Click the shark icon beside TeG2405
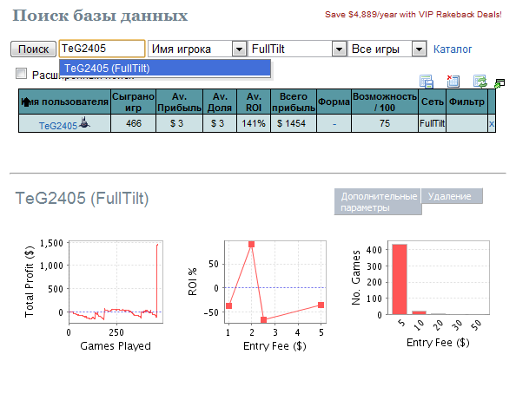This screenshot has height=420, width=516. click(84, 122)
